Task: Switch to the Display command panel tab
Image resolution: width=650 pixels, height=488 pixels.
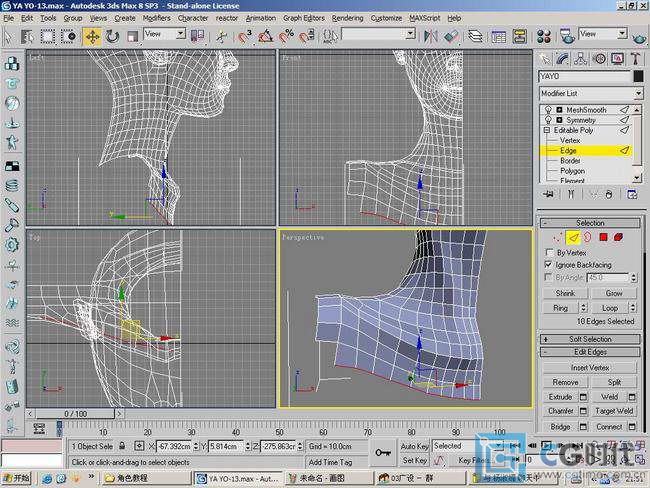Action: coord(618,59)
